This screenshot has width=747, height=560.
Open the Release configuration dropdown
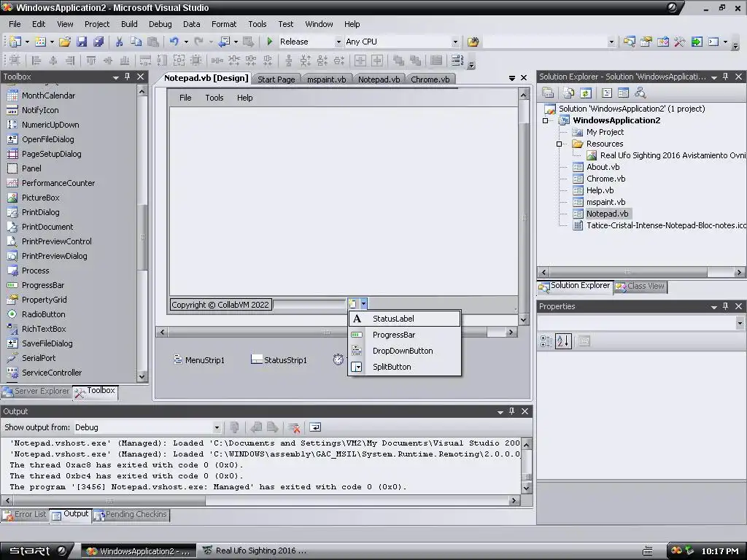[338, 42]
